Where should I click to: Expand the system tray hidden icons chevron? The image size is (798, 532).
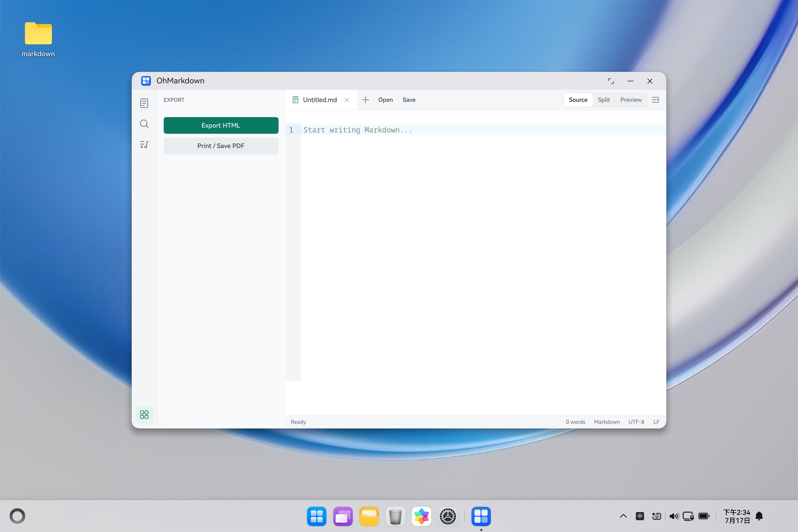pyautogui.click(x=623, y=516)
